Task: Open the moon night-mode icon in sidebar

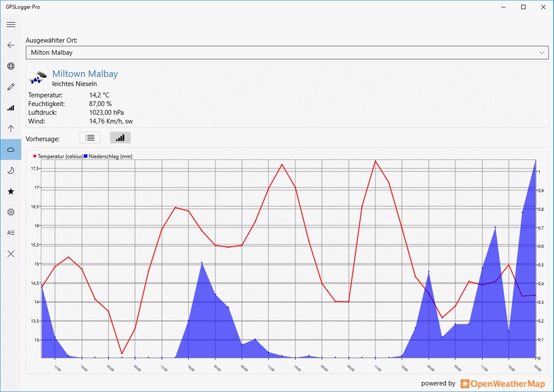Action: (10, 170)
